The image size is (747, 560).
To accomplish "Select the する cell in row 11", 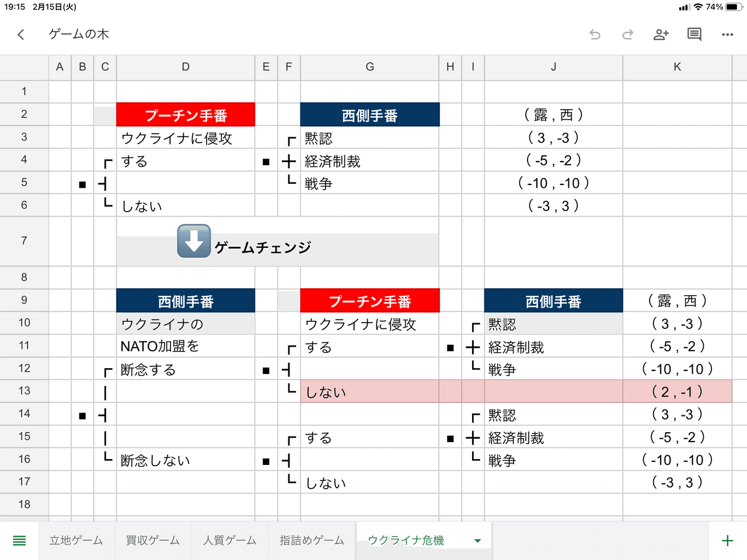I will point(370,346).
